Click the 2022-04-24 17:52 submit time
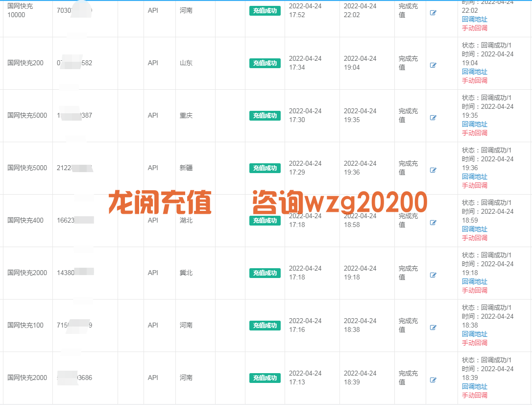 305,10
